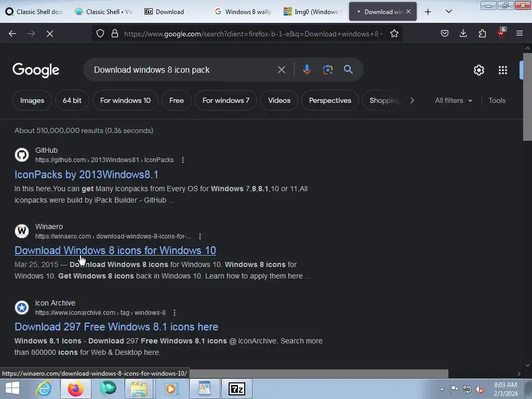Open WordPad from taskbar
Image resolution: width=532 pixels, height=399 pixels.
[205, 389]
